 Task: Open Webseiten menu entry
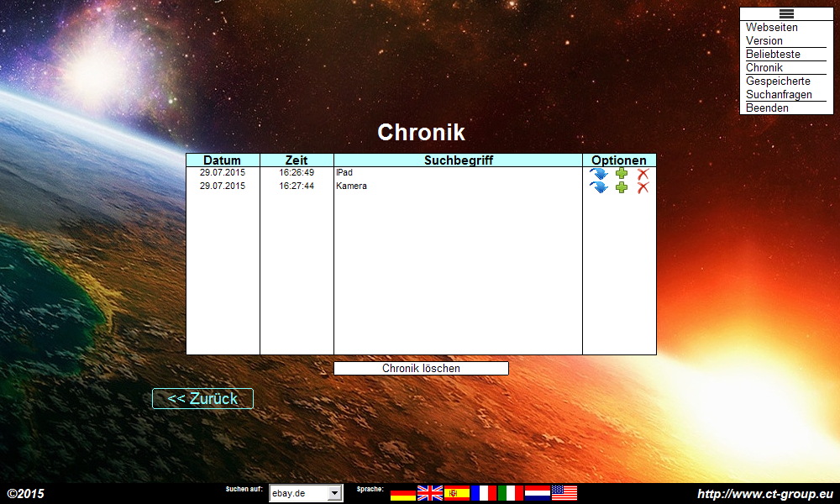pos(771,28)
